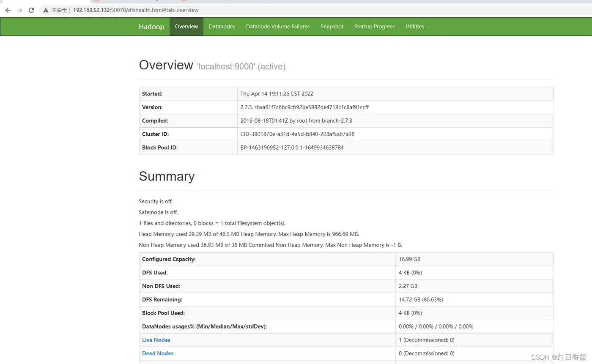The image size is (592, 364).
Task: Click the 'Block Pool Used:' label cell
Action: click(267, 313)
